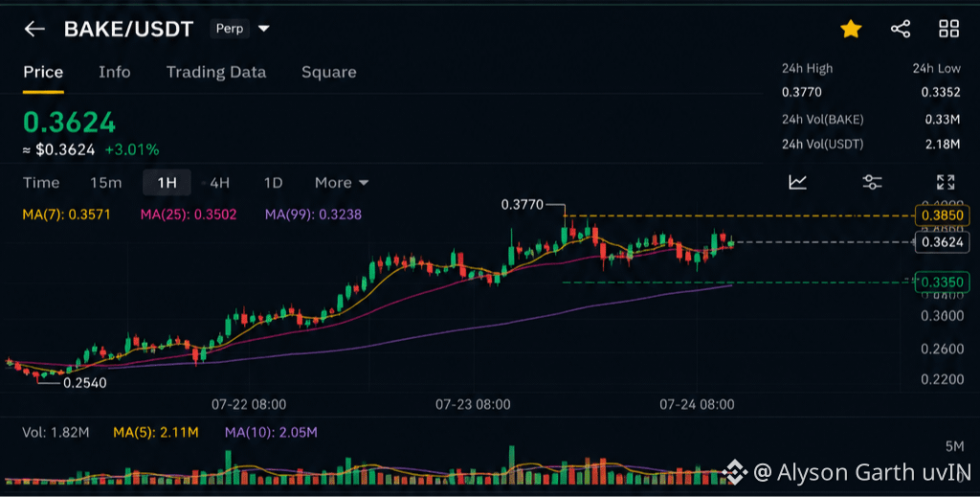The image size is (980, 497).
Task: Click the MA(7): 0.3571 indicator label
Action: pyautogui.click(x=66, y=215)
